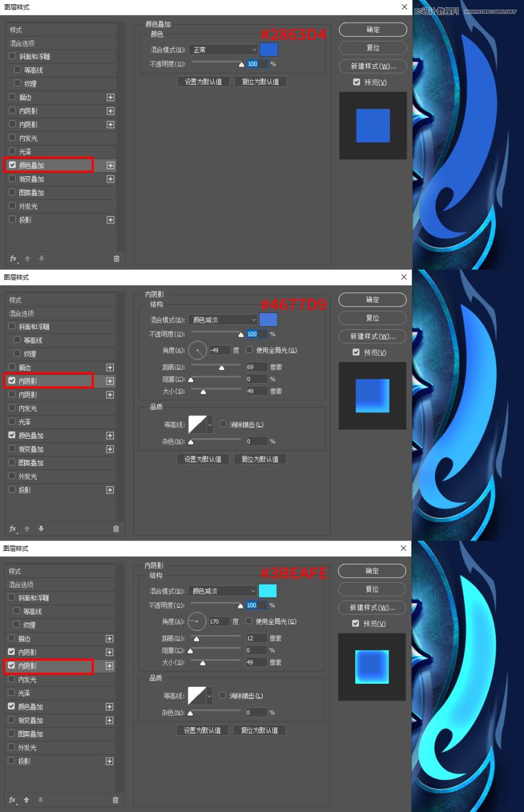
Task: Enable the 使用全局光 checkbox
Action: coord(249,350)
